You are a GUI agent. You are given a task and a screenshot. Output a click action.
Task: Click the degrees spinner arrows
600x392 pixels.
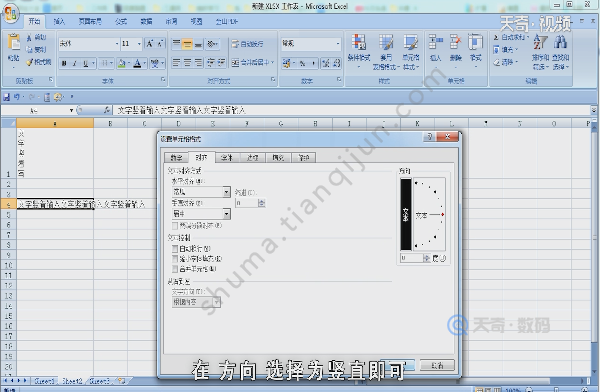[x=427, y=258]
